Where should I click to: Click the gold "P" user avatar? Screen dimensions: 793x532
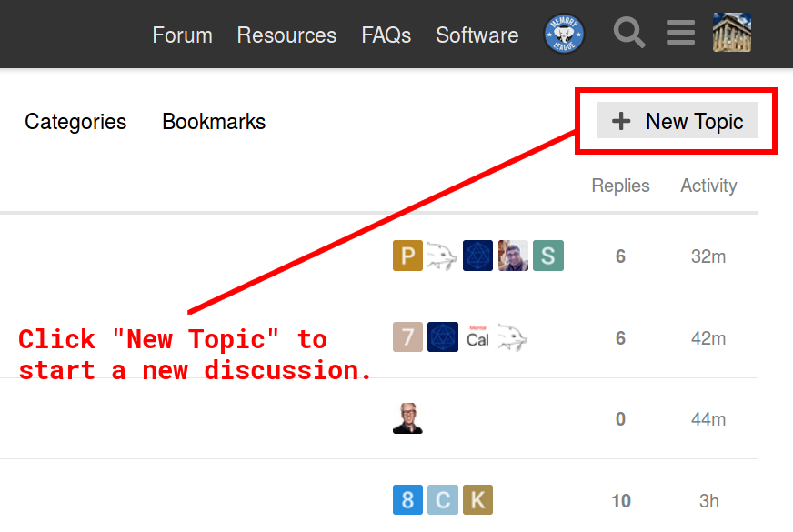[x=407, y=256]
